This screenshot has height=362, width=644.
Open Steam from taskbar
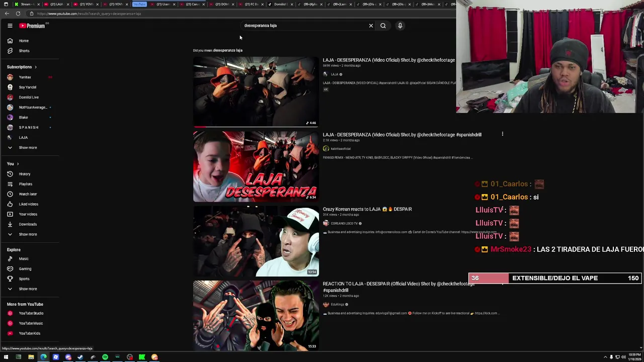pos(80,357)
